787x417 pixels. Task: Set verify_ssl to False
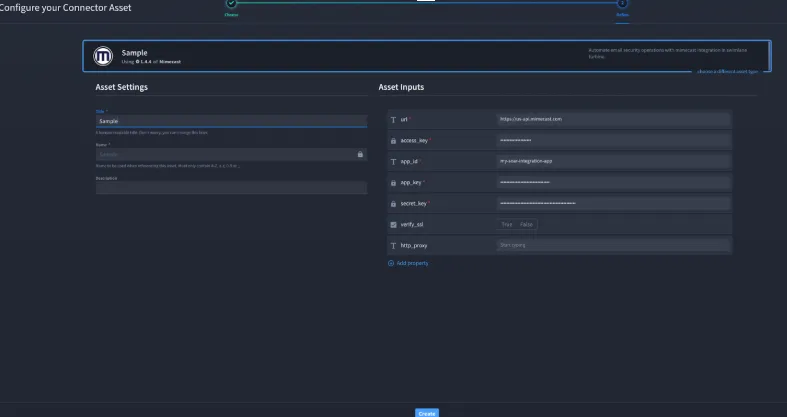click(527, 224)
